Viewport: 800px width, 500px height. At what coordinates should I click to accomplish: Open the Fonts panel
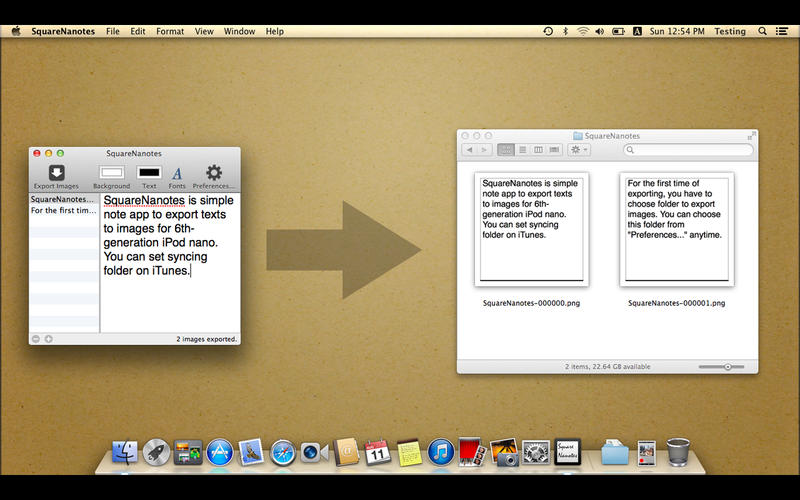tap(177, 174)
